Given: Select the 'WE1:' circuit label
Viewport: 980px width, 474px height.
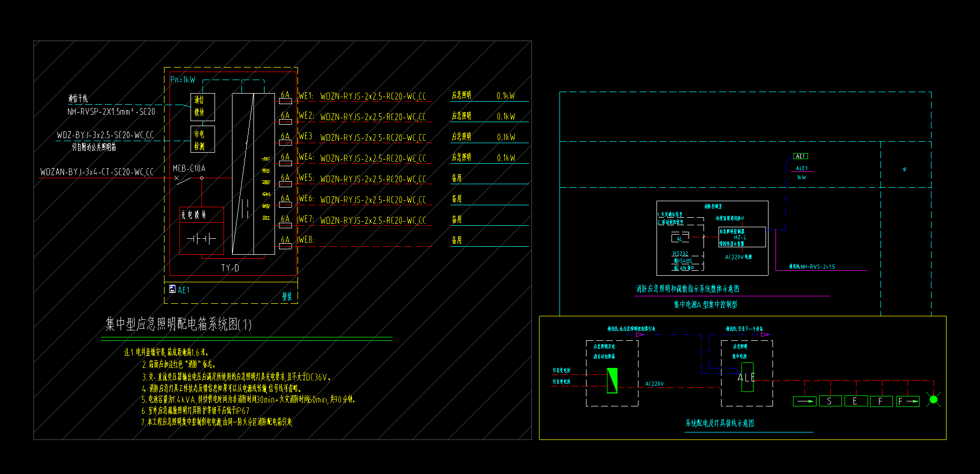Looking at the screenshot, I should coord(306,96).
